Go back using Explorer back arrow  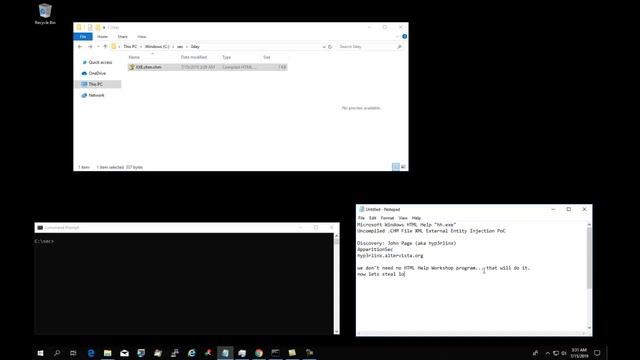point(80,47)
